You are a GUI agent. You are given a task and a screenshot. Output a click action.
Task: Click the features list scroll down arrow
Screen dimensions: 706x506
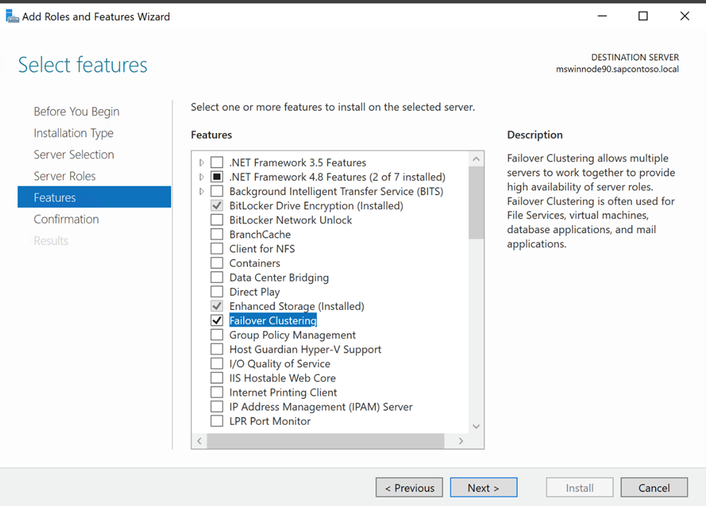click(476, 426)
